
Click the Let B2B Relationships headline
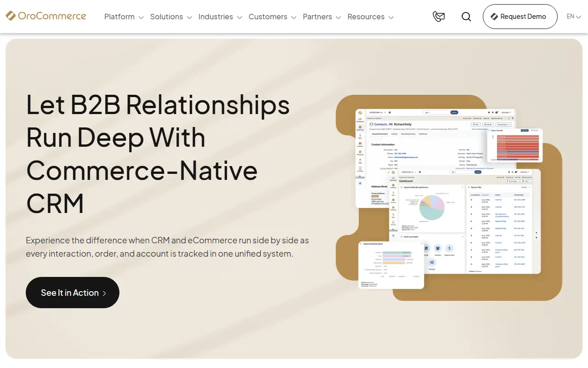[158, 154]
